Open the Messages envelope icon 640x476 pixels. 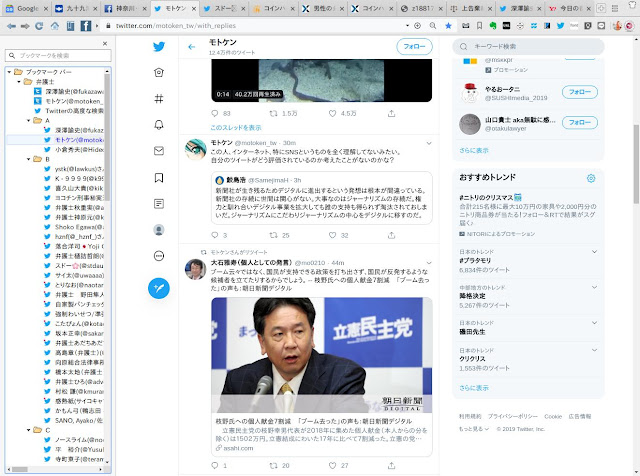159,151
